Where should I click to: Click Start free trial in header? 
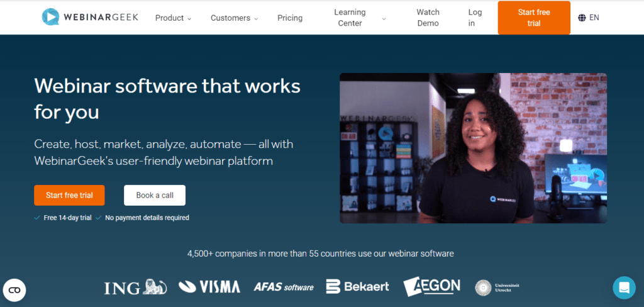(534, 18)
